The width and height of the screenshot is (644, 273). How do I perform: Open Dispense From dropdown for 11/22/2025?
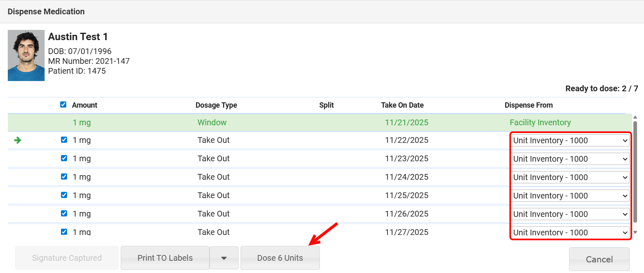570,140
